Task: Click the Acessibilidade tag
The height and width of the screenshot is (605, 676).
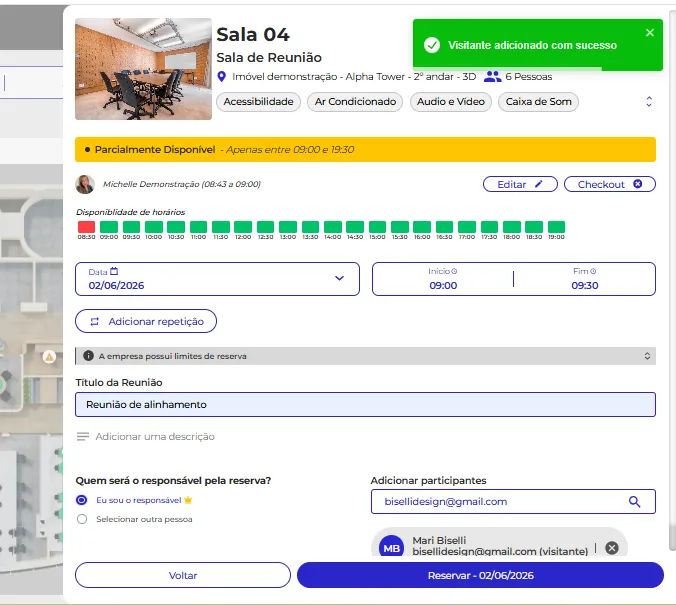Action: click(258, 102)
